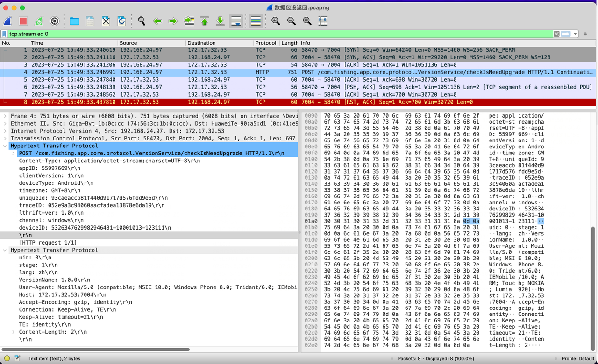Sort by the No. column header
This screenshot has height=364, width=598.
click(x=14, y=43)
